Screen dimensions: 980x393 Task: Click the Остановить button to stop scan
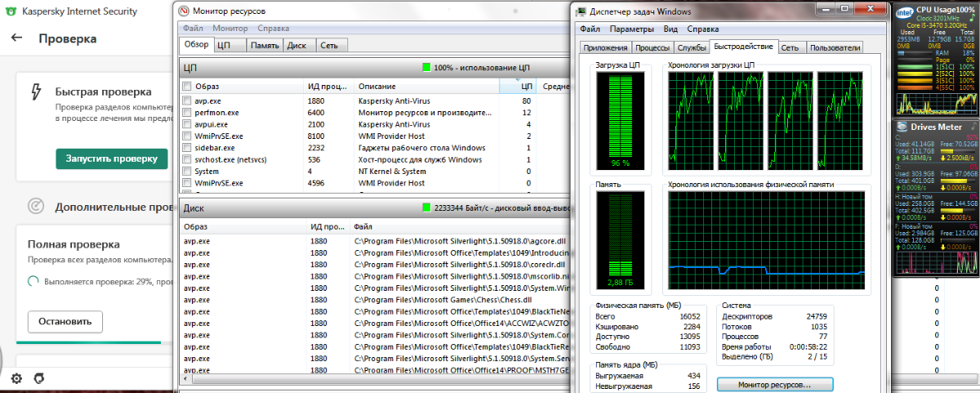65,321
